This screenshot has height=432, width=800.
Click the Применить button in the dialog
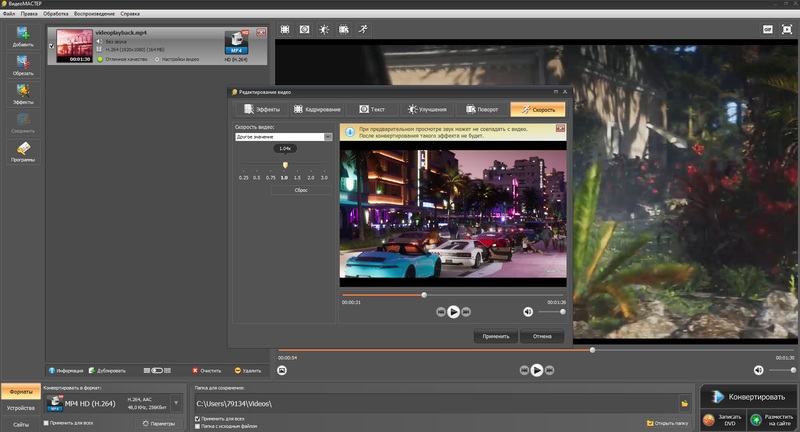click(x=496, y=336)
